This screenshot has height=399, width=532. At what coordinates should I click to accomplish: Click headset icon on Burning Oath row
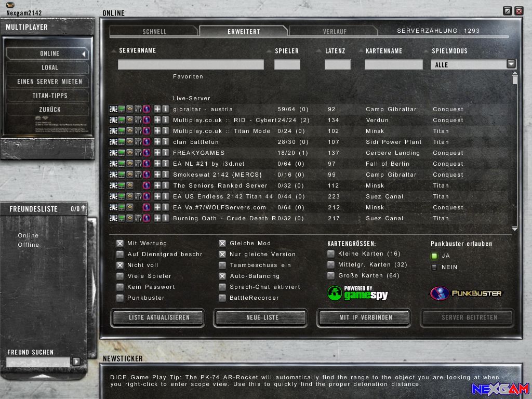pos(138,218)
